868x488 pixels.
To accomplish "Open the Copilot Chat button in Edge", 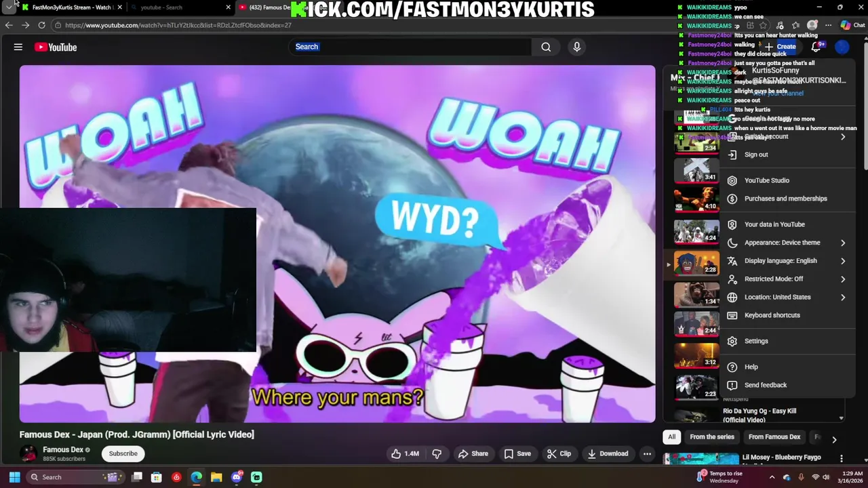I will [852, 25].
